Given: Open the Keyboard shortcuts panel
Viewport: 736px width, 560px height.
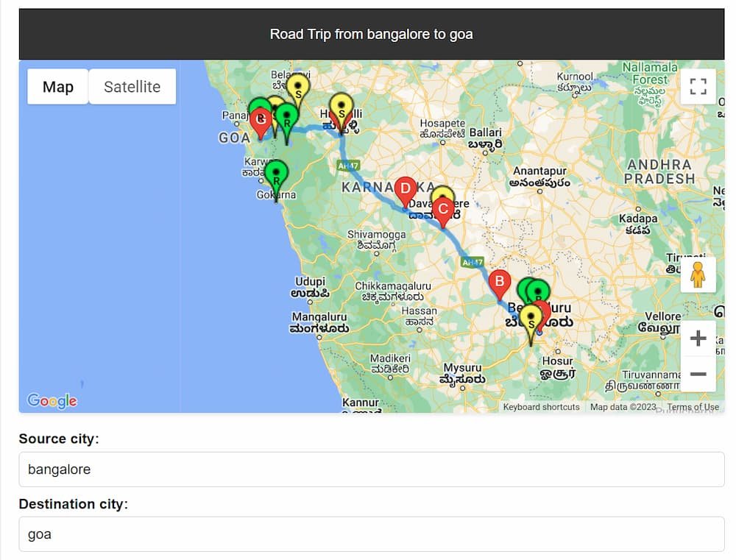Looking at the screenshot, I should pyautogui.click(x=539, y=406).
